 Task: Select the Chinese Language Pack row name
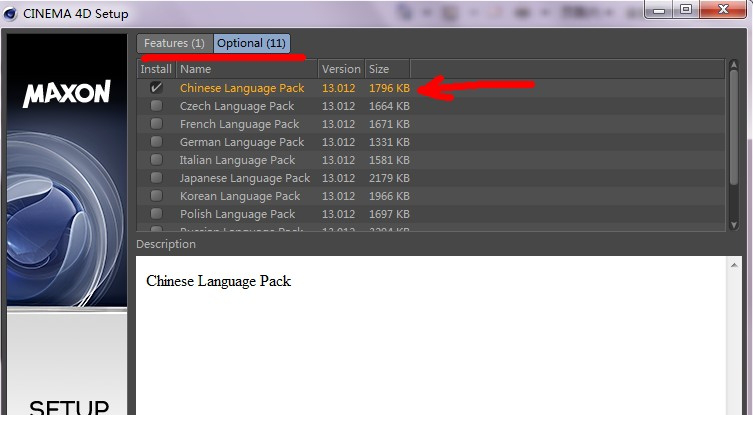click(242, 88)
